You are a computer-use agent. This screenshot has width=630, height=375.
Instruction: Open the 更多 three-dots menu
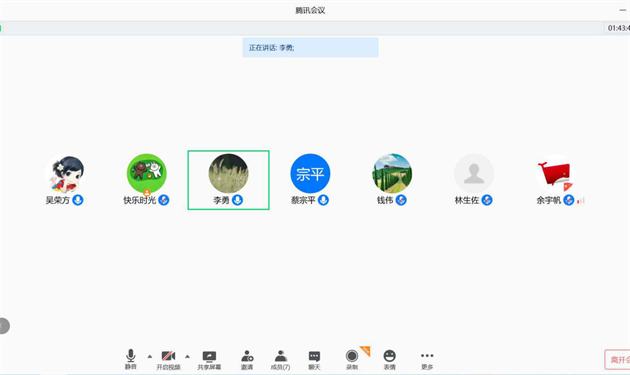[427, 359]
